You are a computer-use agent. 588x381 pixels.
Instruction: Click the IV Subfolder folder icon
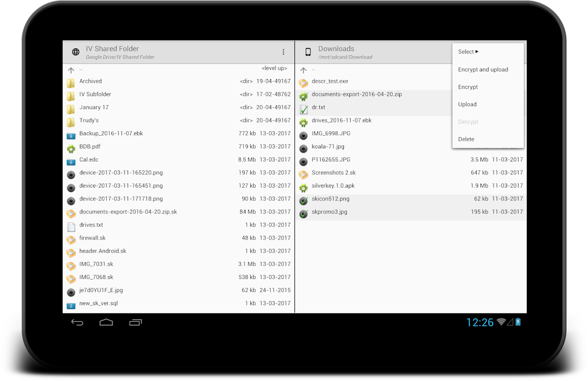coord(71,96)
